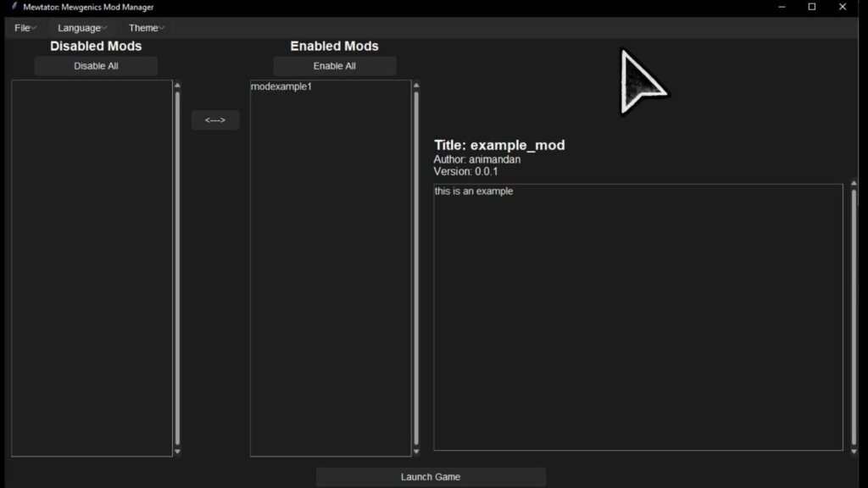Expand the Language dropdown
Screen dimensions: 868x488
point(80,27)
